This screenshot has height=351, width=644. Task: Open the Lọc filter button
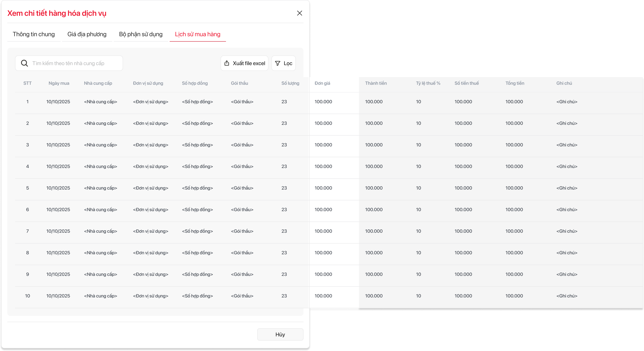(x=283, y=63)
